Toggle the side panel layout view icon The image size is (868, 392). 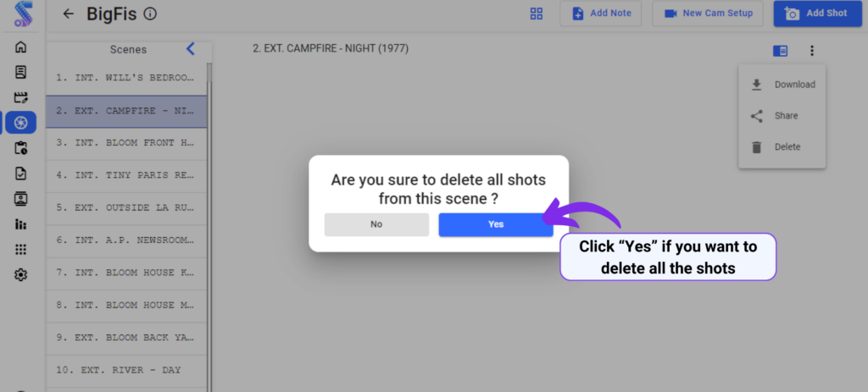pos(781,51)
